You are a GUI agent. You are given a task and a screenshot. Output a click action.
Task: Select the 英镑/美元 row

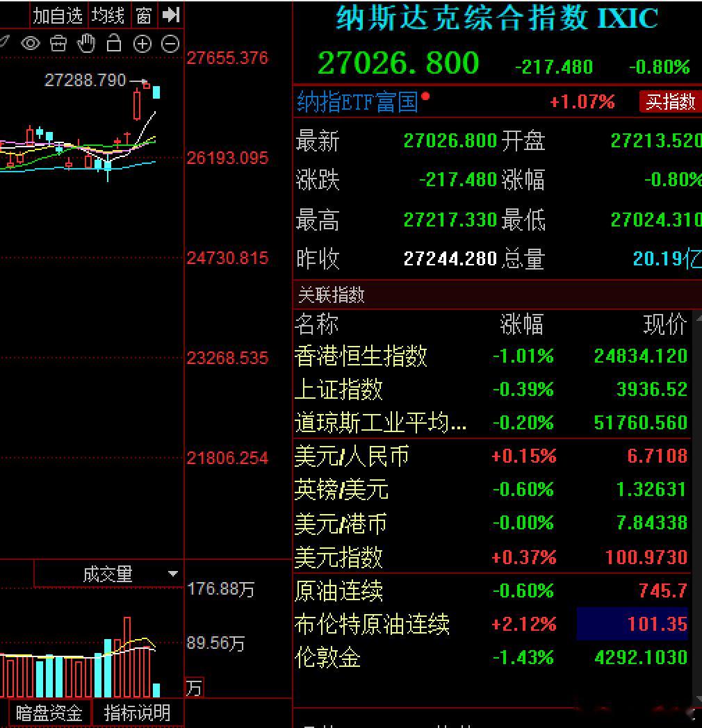pos(491,489)
